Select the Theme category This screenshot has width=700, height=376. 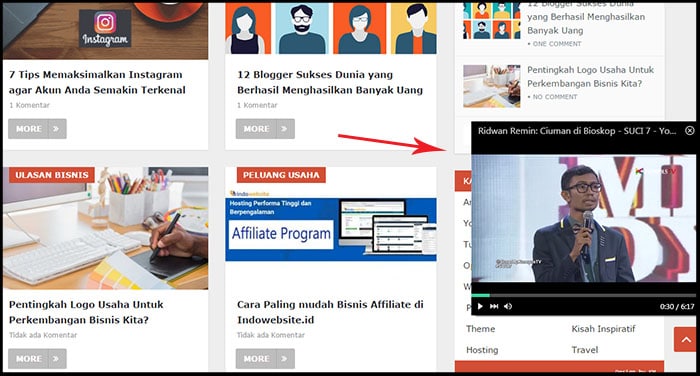tap(480, 329)
